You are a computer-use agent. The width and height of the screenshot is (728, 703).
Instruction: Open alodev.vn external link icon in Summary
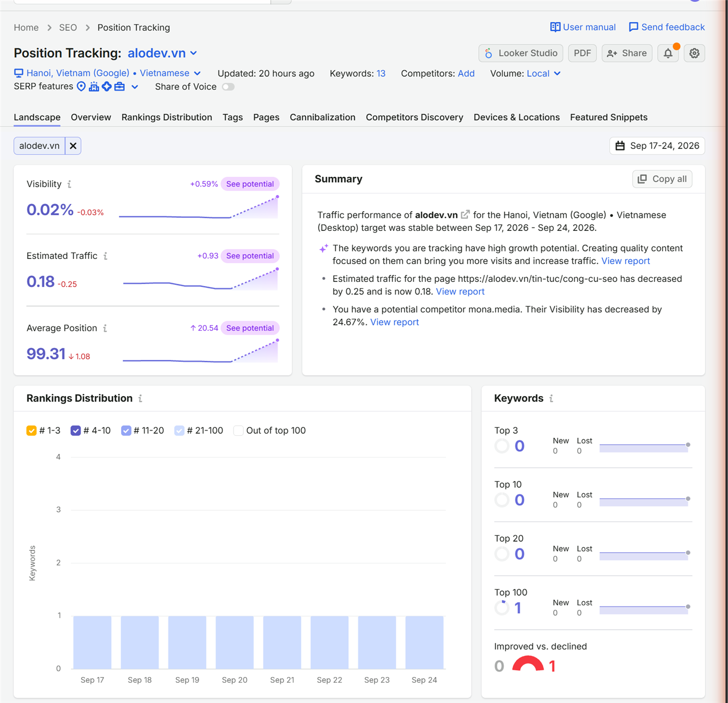click(465, 215)
